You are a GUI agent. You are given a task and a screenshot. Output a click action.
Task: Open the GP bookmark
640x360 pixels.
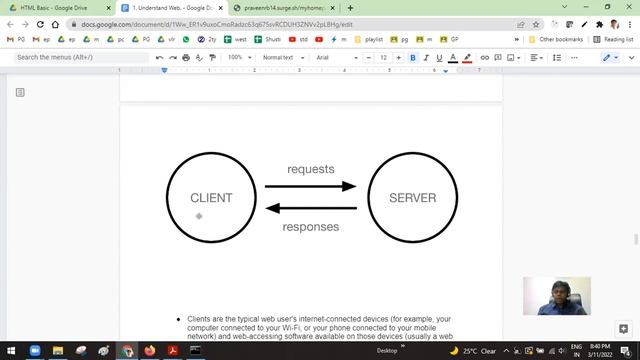pyautogui.click(x=449, y=39)
